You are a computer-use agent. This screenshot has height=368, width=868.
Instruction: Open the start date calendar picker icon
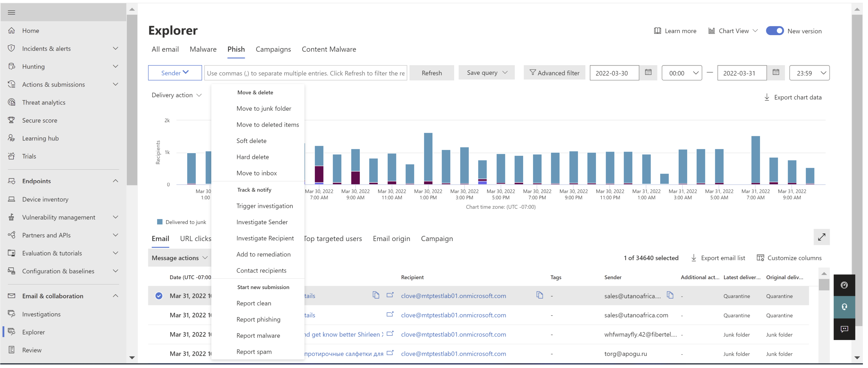pos(648,72)
